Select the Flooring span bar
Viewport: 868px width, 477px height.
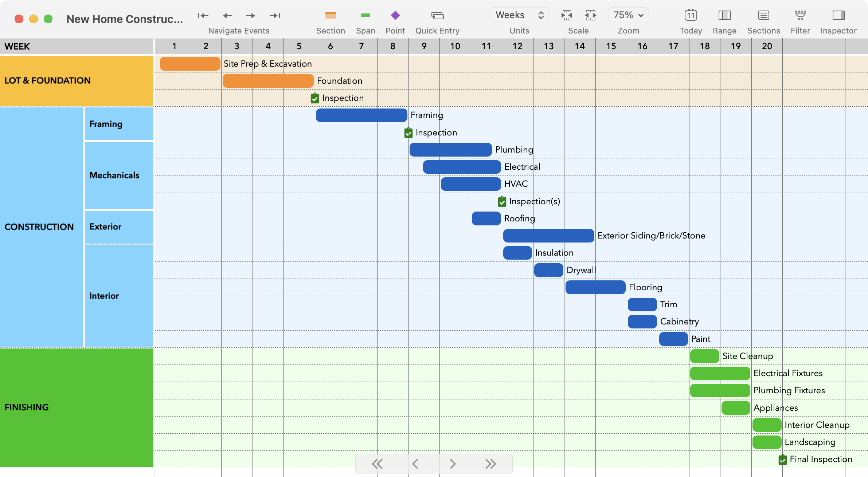point(595,287)
